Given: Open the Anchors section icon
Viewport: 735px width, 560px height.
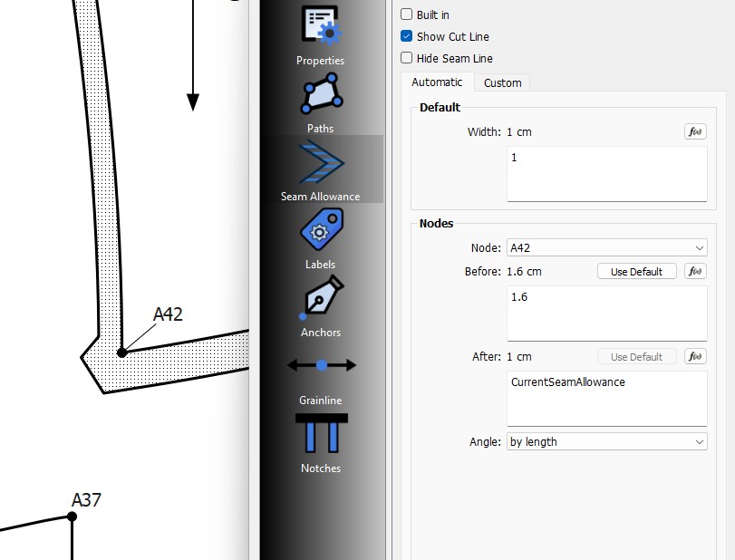Looking at the screenshot, I should click(320, 300).
